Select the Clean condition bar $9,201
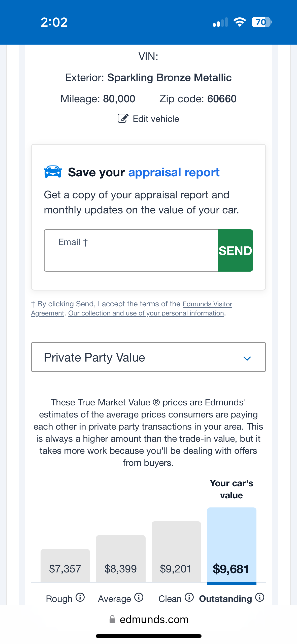This screenshot has height=644, width=297. 176,552
